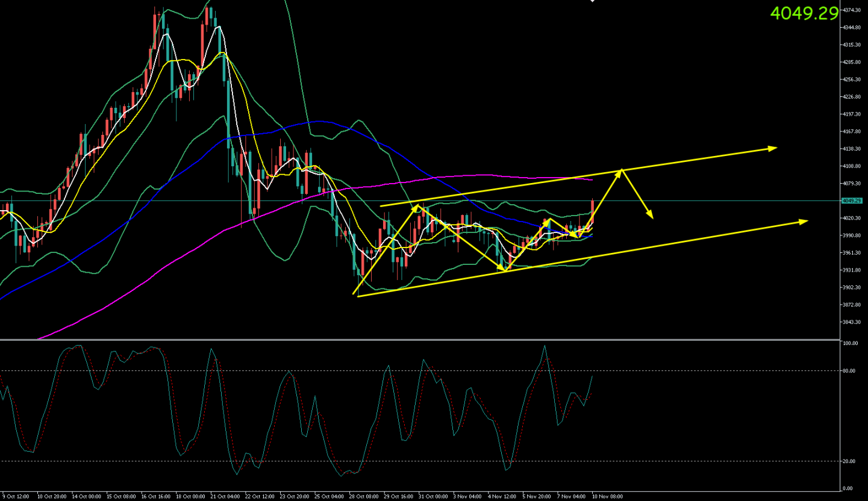
Task: Click the green 4049.29 price display
Action: click(x=804, y=13)
